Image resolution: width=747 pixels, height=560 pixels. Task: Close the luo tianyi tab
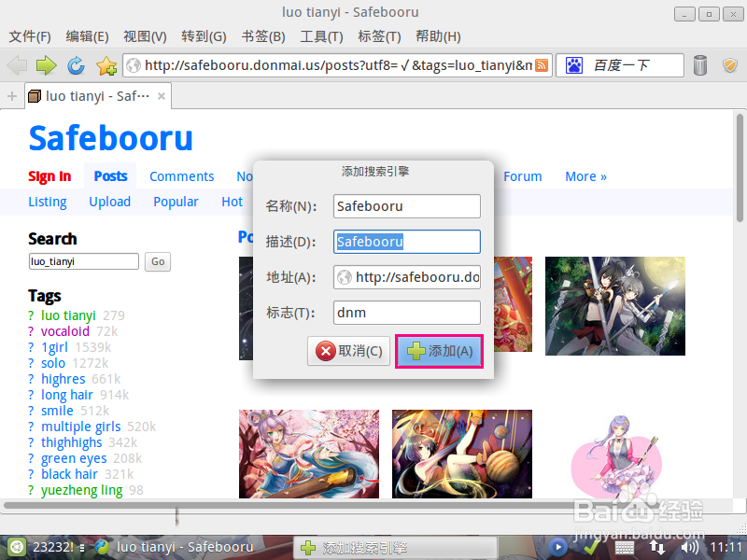click(162, 96)
